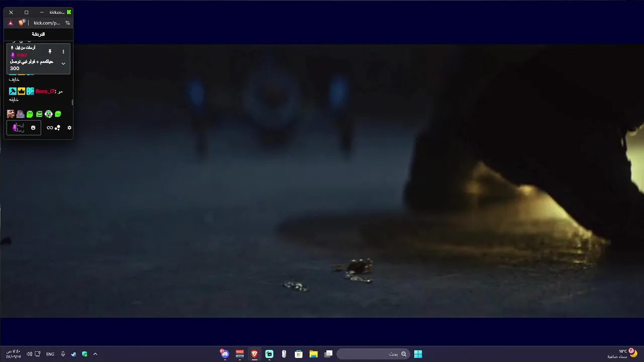Open Voicemeeter from the taskbar
The width and height of the screenshot is (644, 362).
tap(239, 354)
